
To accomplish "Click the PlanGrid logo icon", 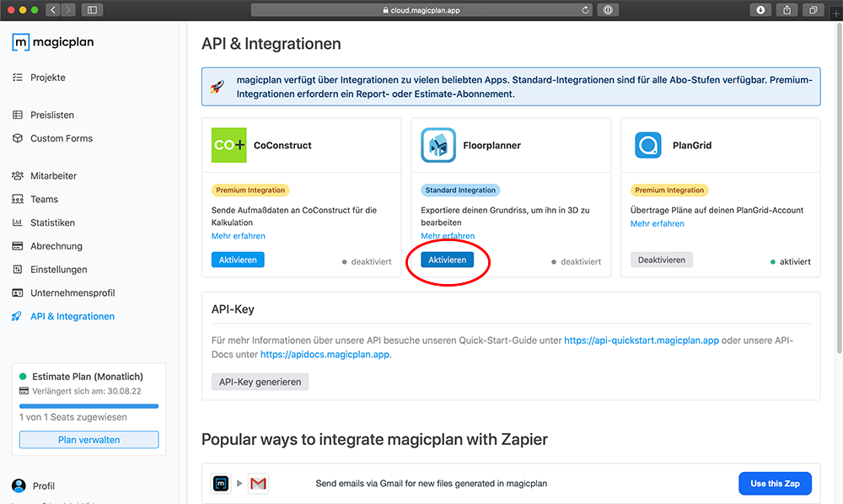I will [x=647, y=144].
